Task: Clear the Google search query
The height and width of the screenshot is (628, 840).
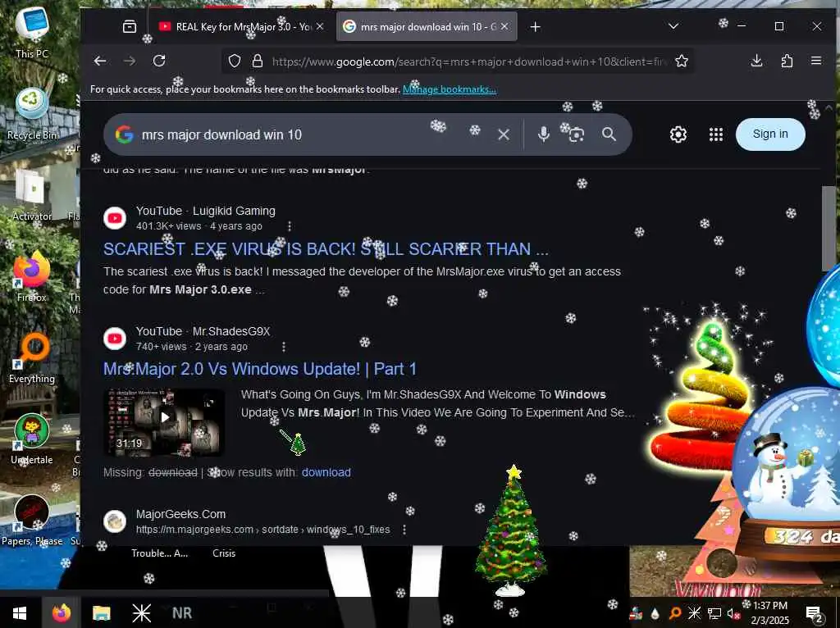Action: [x=504, y=134]
